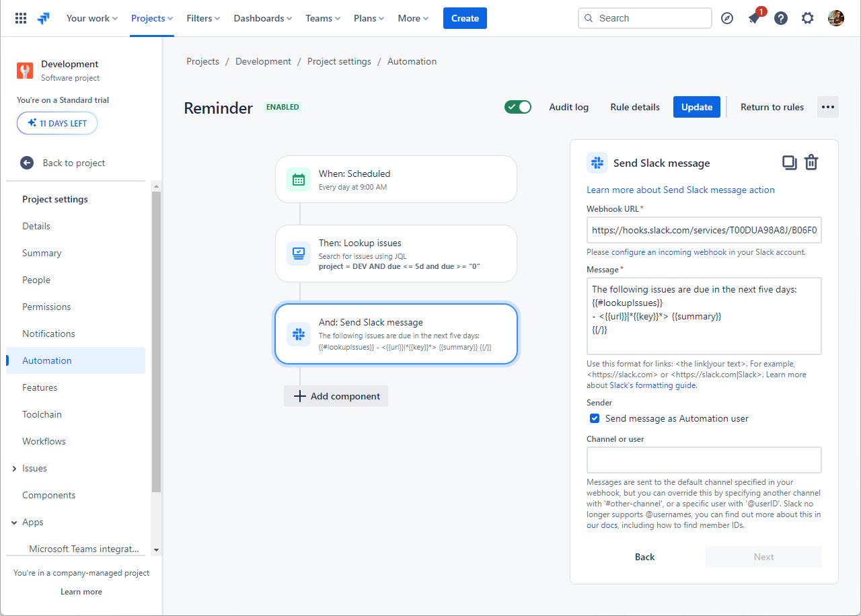Click the Update button
The image size is (861, 616).
click(x=696, y=106)
